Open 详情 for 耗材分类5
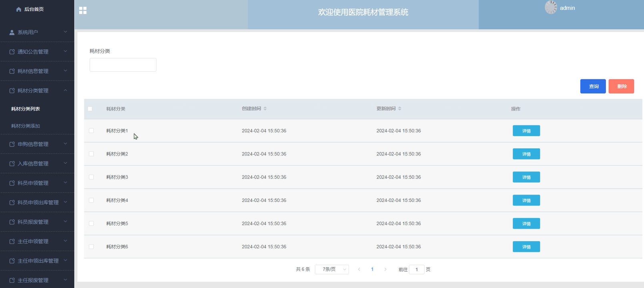644x288 pixels. tap(526, 224)
